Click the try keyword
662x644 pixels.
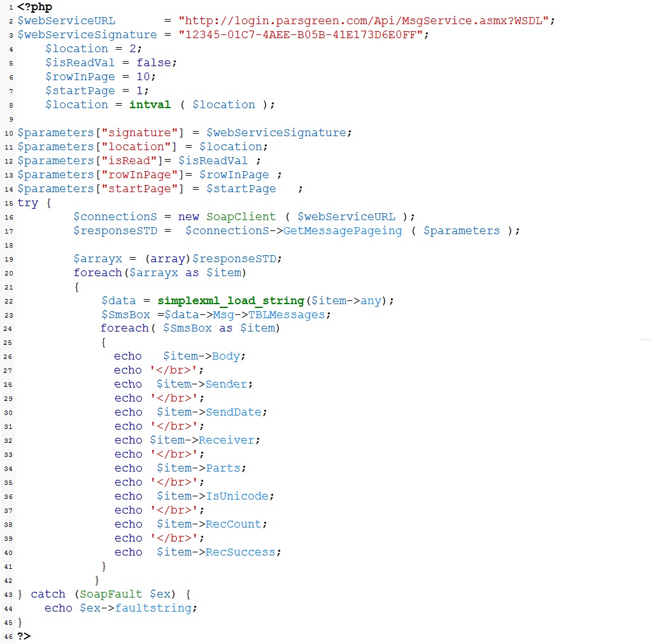click(28, 203)
